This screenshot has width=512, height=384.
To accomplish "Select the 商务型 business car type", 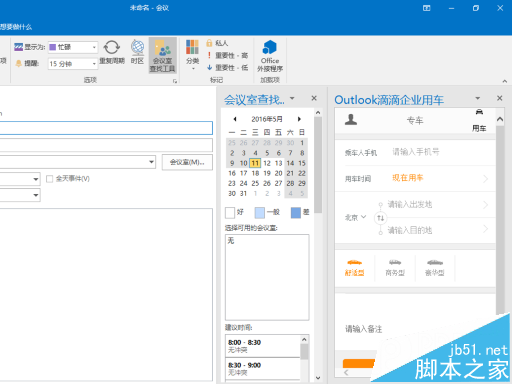I will pos(395,268).
